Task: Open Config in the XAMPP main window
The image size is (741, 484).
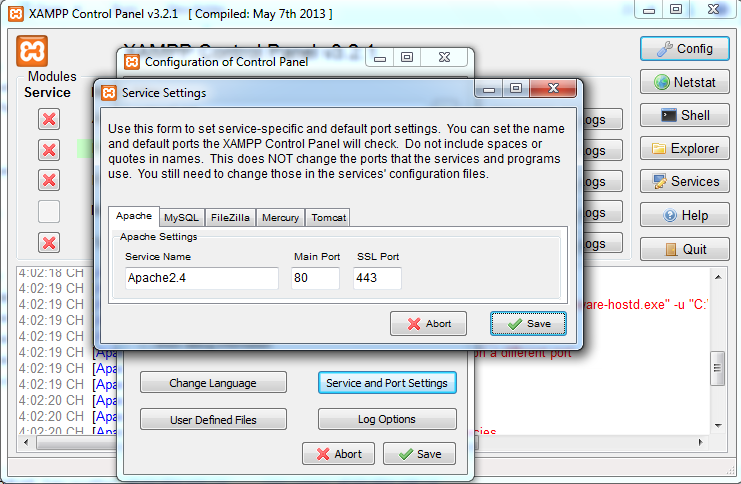Action: [684, 48]
